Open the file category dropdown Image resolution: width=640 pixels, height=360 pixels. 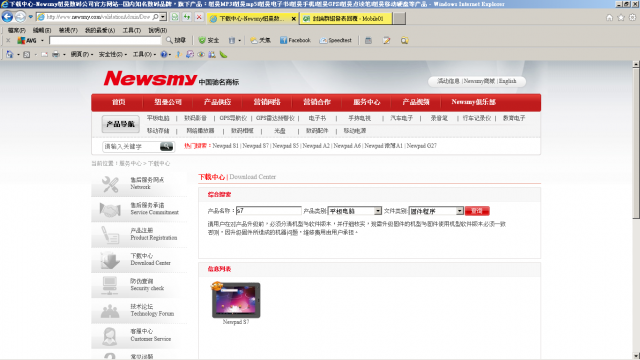[460, 211]
